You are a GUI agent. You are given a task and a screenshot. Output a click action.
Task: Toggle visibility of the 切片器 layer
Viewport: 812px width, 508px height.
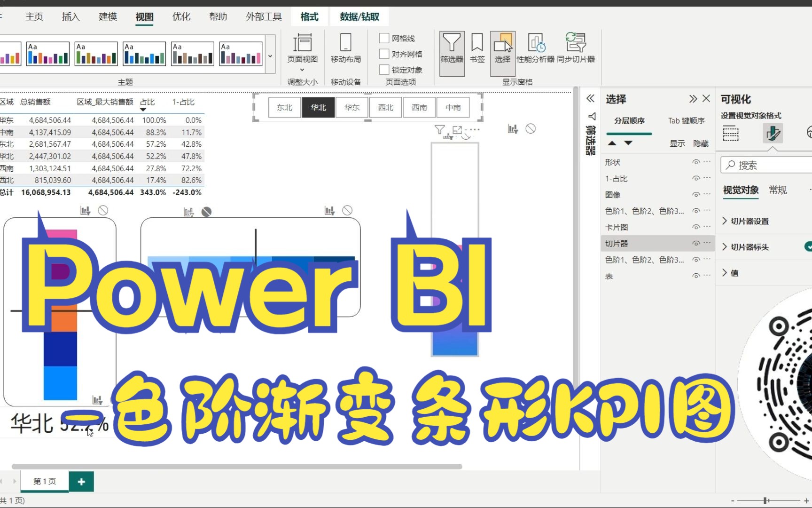[696, 244]
